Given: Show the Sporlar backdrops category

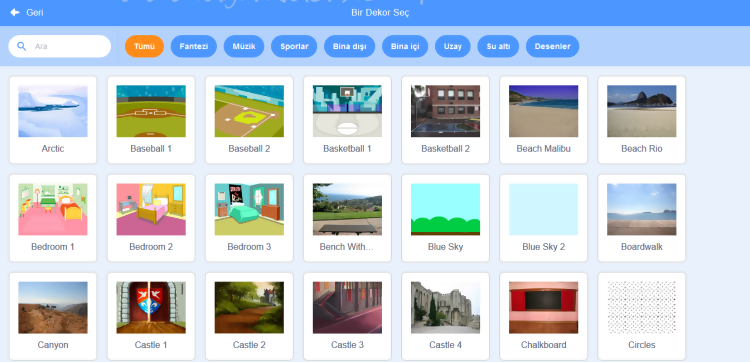Looking at the screenshot, I should 294,46.
